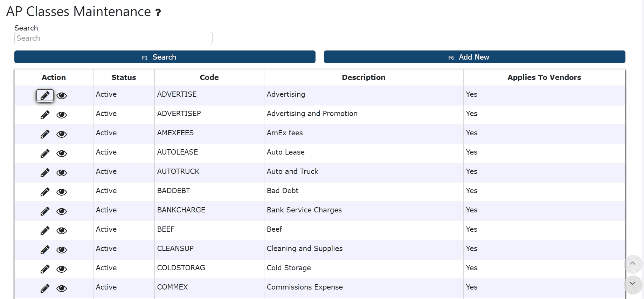Click the Commissions Expense description
This screenshot has height=299, width=644.
click(305, 287)
